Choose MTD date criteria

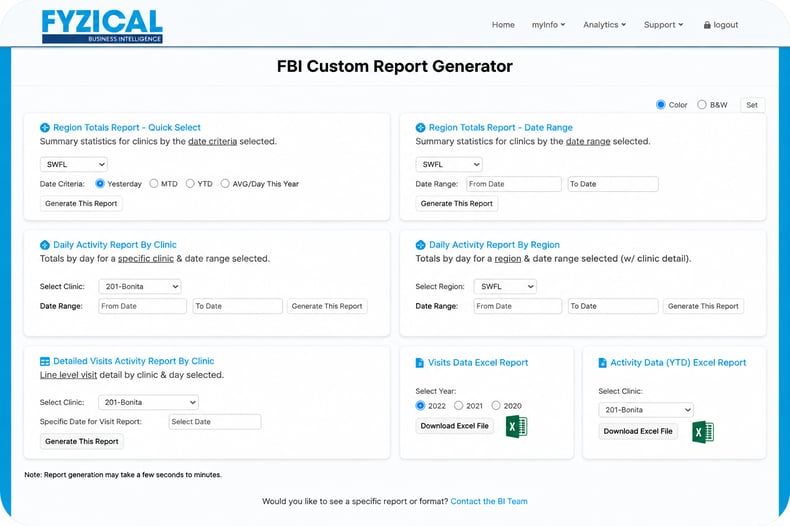click(154, 183)
